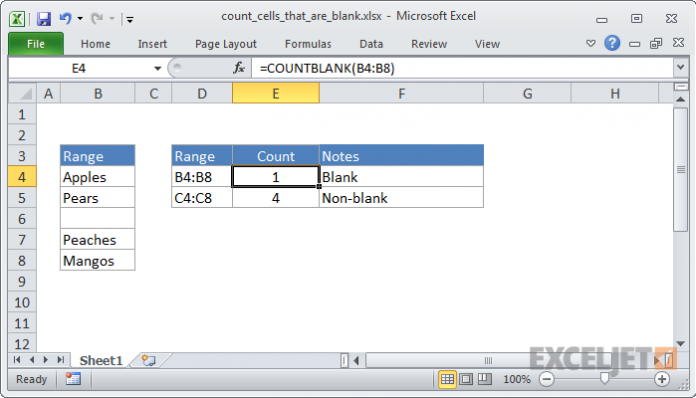Screen dimensions: 696x398
Task: Click the macro record icon in status bar
Action: point(73,379)
